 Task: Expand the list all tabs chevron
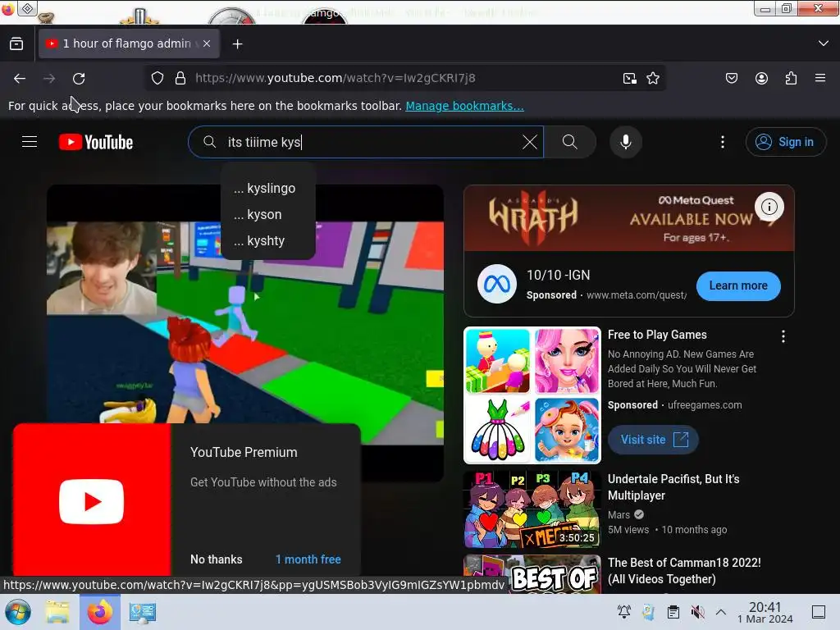pyautogui.click(x=824, y=43)
